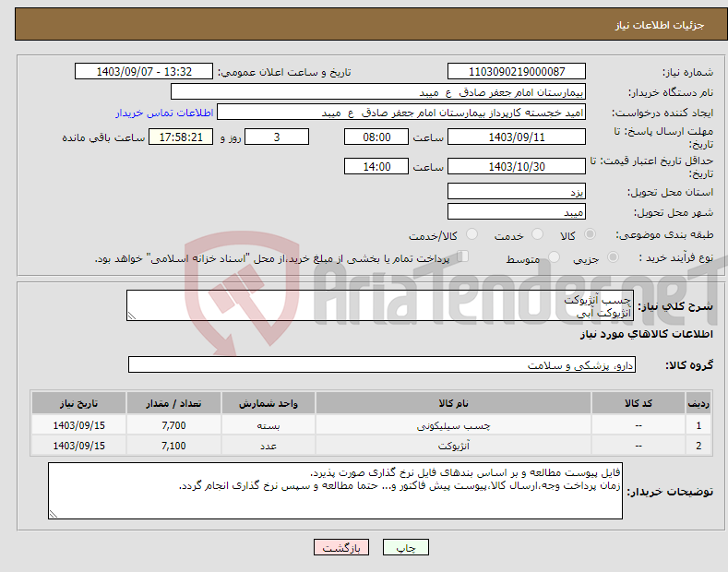Select the جزیی purchase type radio

tap(613, 257)
